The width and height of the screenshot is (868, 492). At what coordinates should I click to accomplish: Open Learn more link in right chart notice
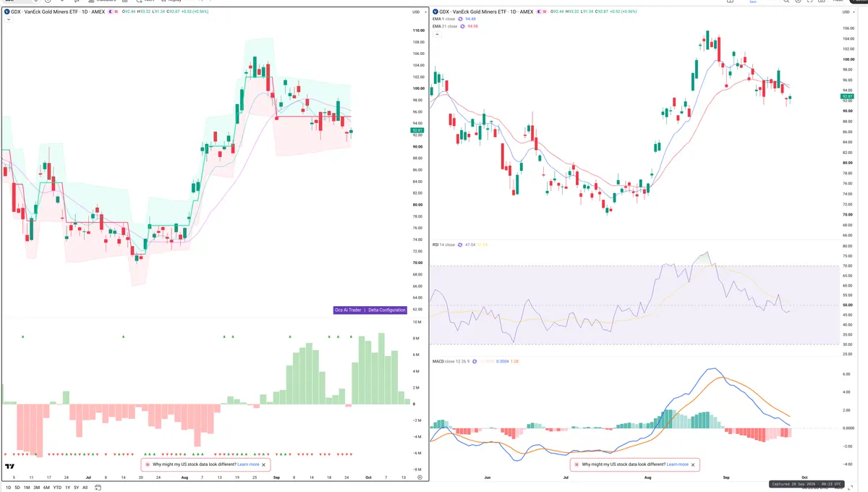coord(678,465)
